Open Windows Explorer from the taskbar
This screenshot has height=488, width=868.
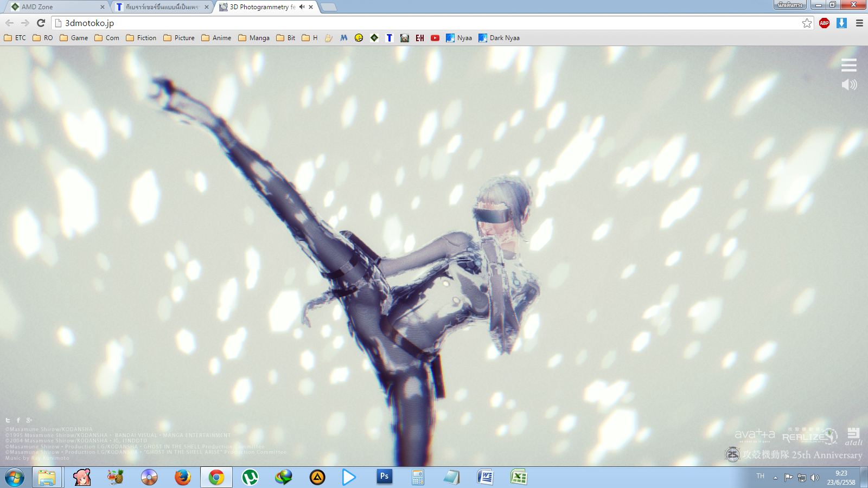[x=47, y=478]
